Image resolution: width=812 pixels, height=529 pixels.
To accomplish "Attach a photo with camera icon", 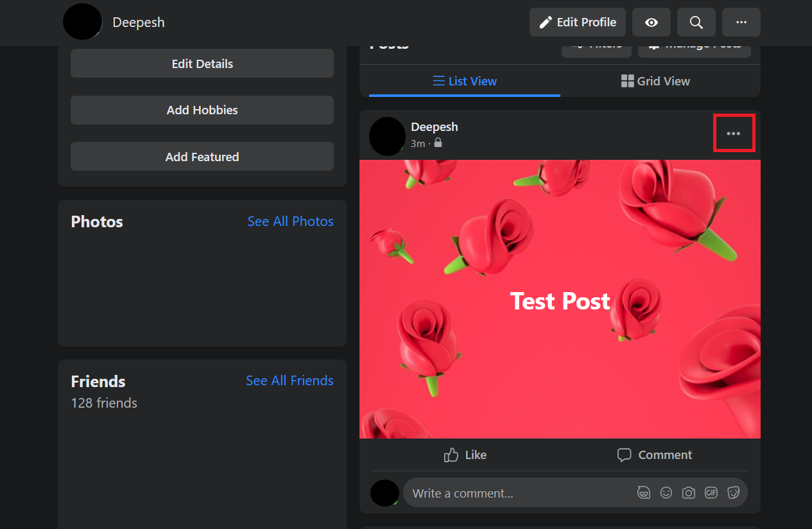I will pos(689,492).
